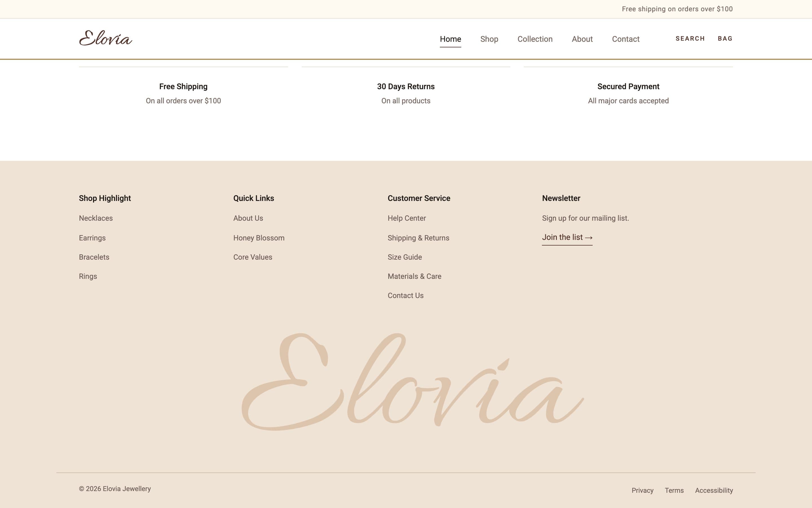Browse Earrings from Shop Highlight
The width and height of the screenshot is (812, 508).
[x=92, y=238]
